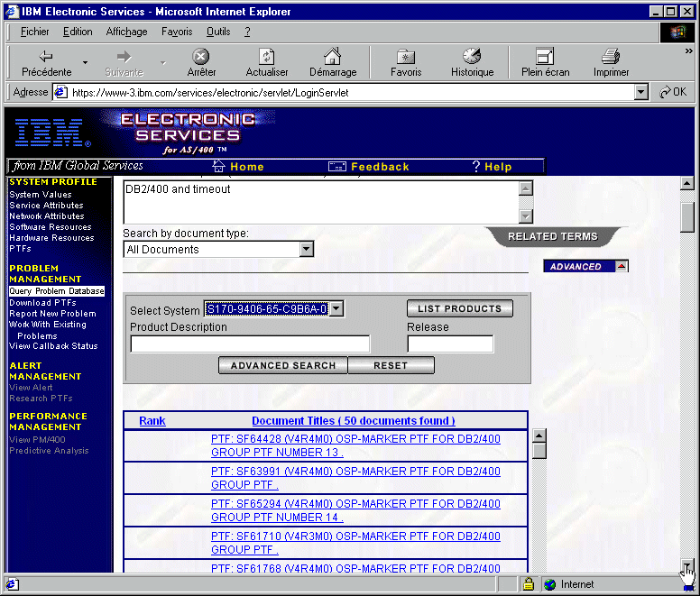Open the PTF SF65294 document link
700x596 pixels.
pyautogui.click(x=355, y=510)
